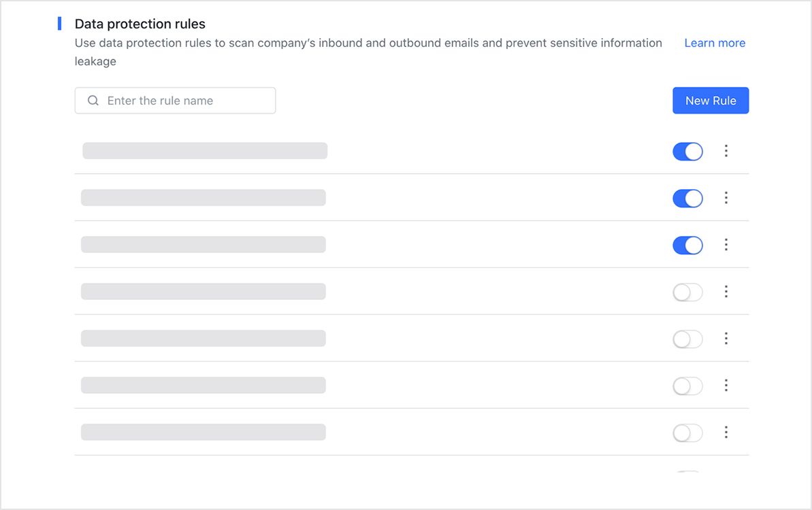Open more options for the sixth rule
Image resolution: width=812 pixels, height=510 pixels.
726,386
